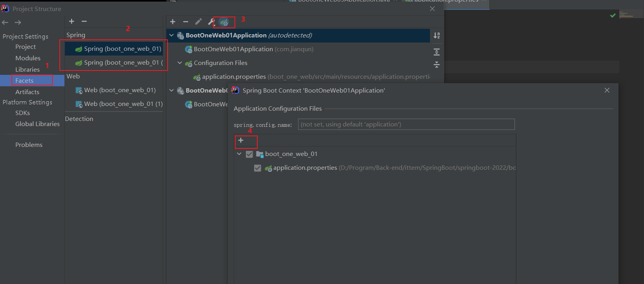
Task: Click the sort alphabetically icon
Action: tap(437, 35)
